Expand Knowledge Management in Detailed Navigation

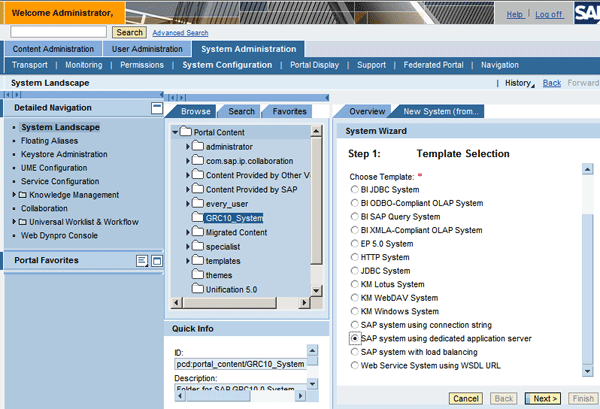14,195
